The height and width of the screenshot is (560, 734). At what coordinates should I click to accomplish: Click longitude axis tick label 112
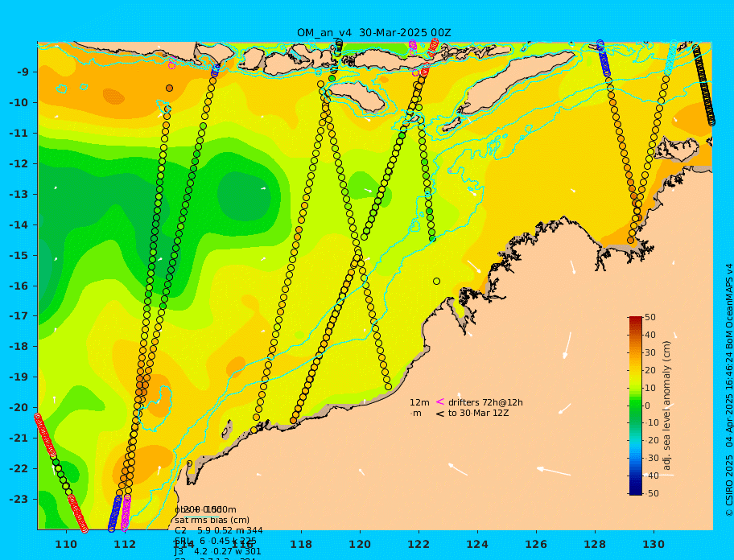pyautogui.click(x=125, y=544)
